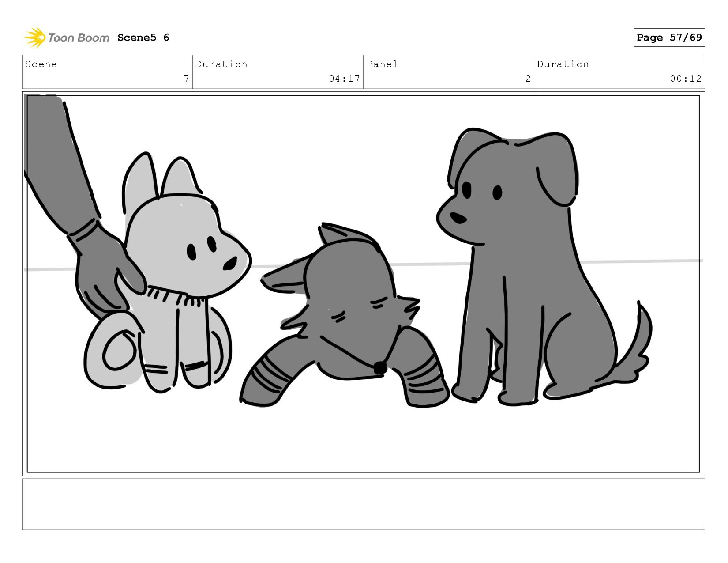Click the empty notes box below the panel
Image resolution: width=728 pixels, height=563 pixels.
click(x=363, y=504)
